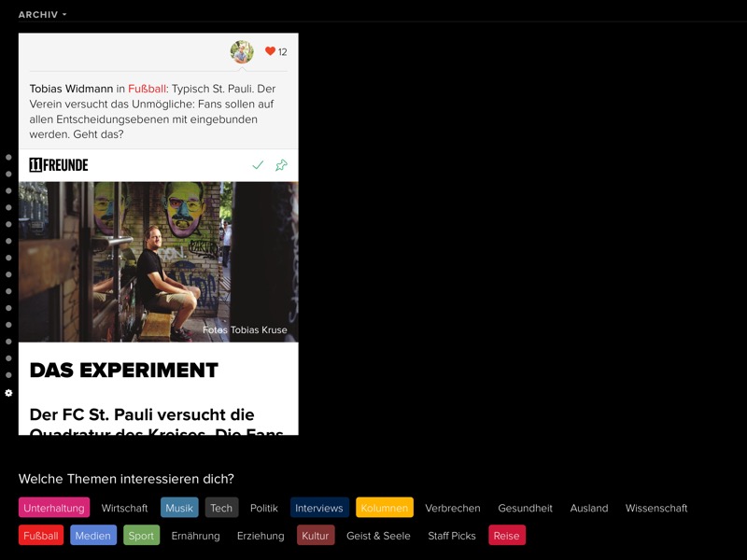Deselect the blue Medien topic tag
The image size is (747, 560).
(92, 536)
